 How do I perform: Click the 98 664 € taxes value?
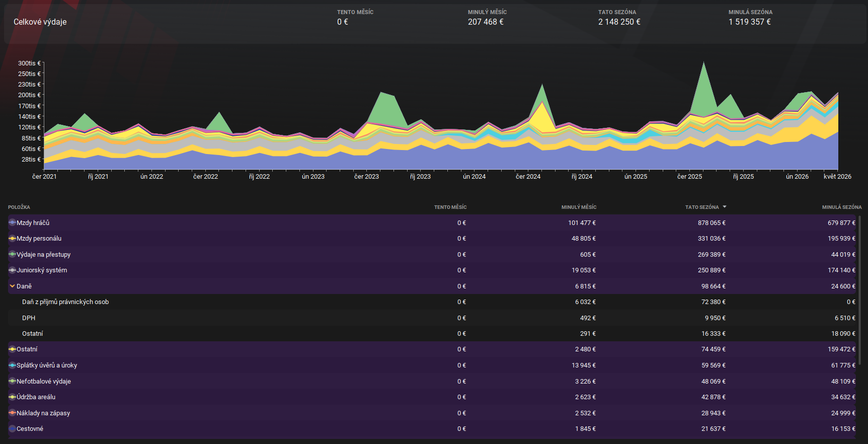tap(714, 286)
